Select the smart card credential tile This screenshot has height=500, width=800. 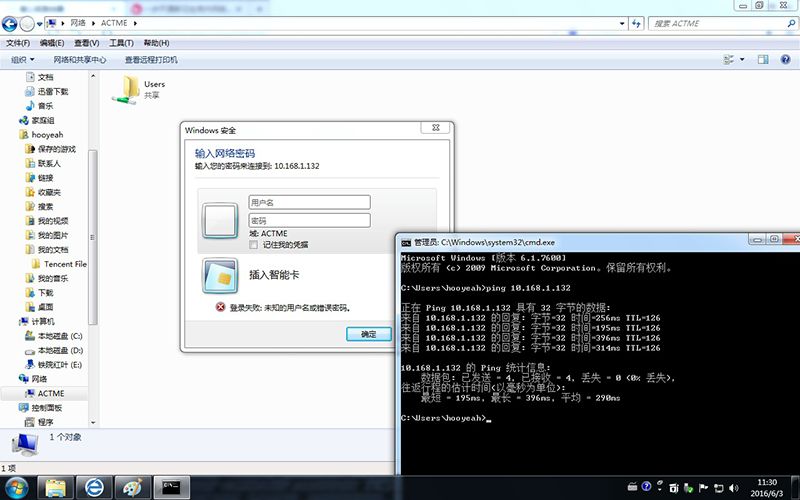[219, 274]
